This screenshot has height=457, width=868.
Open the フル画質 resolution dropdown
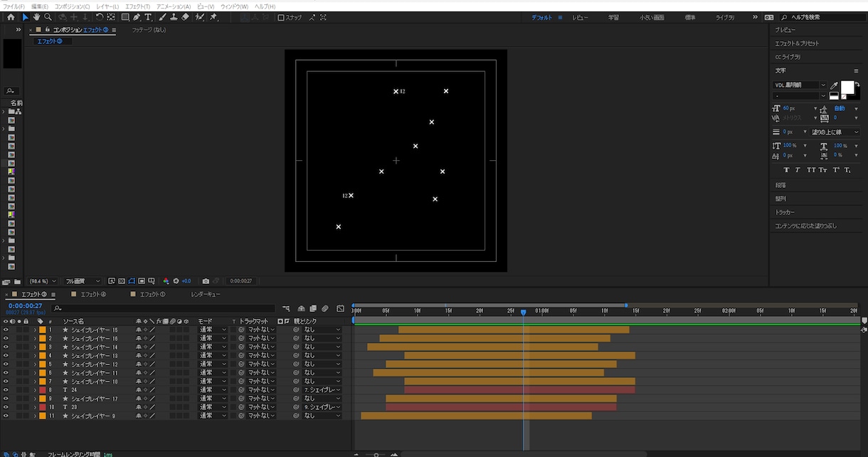[x=83, y=281]
